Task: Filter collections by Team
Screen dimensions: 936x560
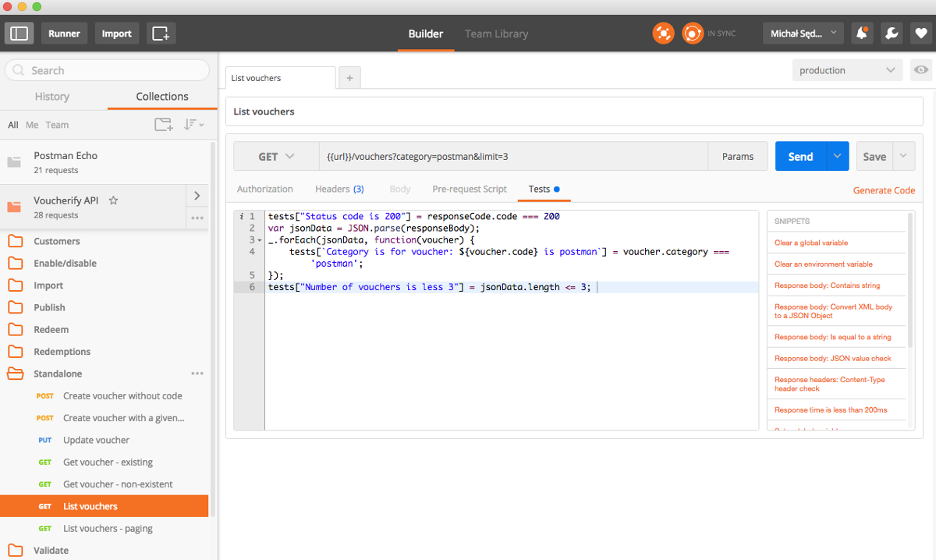Action: pos(57,125)
